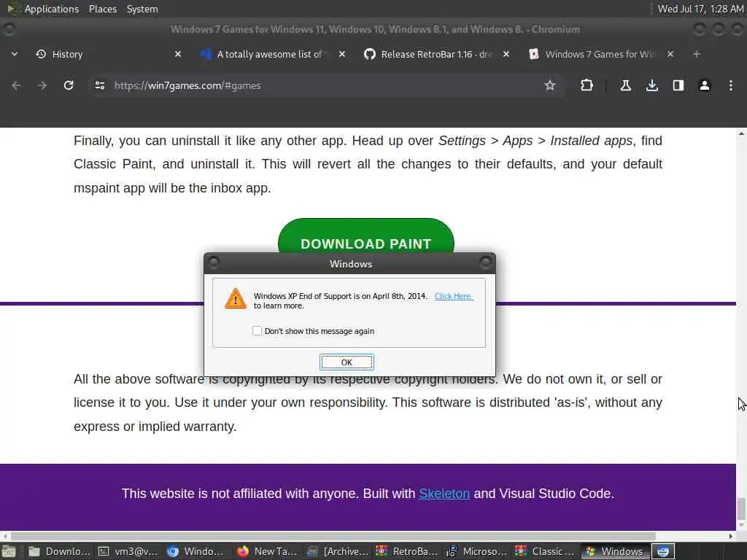Open a new tab with plus icon
Screen dimensions: 747x560
(697, 54)
